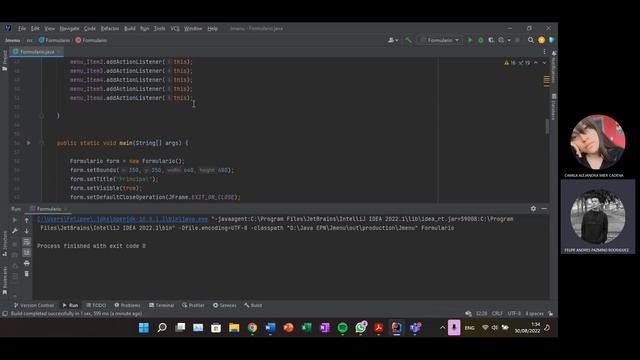Click the Run with Coverage icon
Viewport: 640px width, 360px height.
[x=491, y=40]
